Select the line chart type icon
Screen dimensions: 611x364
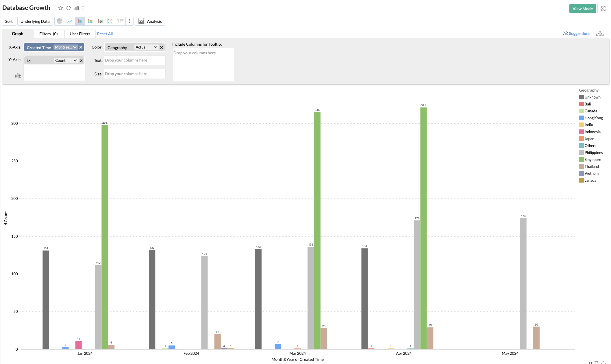coord(70,21)
